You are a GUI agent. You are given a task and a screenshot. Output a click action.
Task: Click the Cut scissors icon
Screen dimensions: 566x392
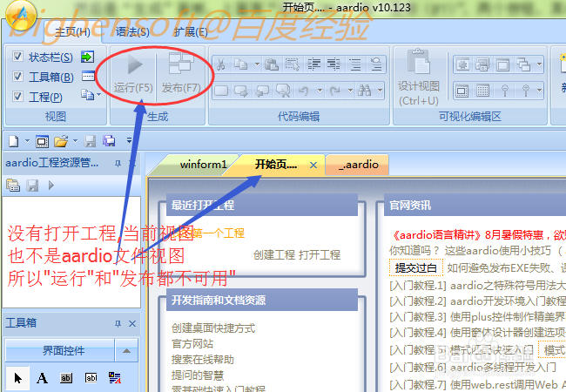pyautogui.click(x=220, y=64)
